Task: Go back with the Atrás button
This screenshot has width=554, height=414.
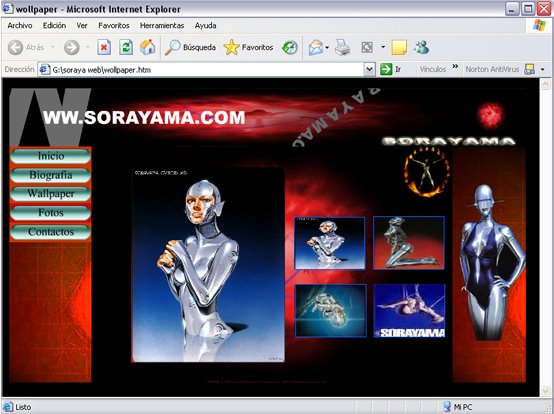Action: 26,47
